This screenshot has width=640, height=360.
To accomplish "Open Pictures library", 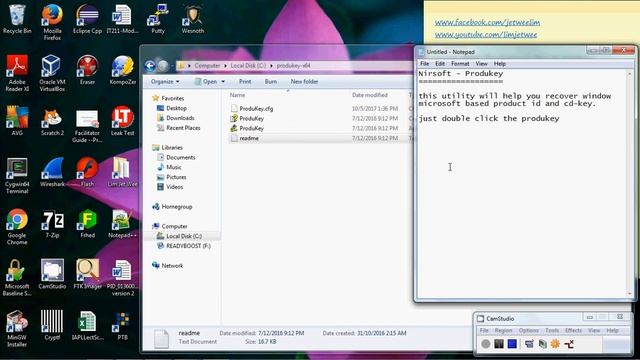I will (x=176, y=177).
